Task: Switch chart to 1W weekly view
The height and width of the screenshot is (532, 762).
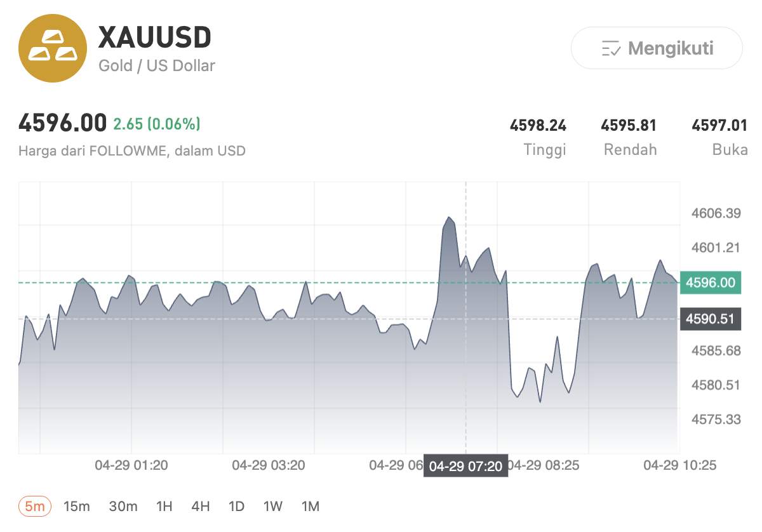Action: coord(272,506)
